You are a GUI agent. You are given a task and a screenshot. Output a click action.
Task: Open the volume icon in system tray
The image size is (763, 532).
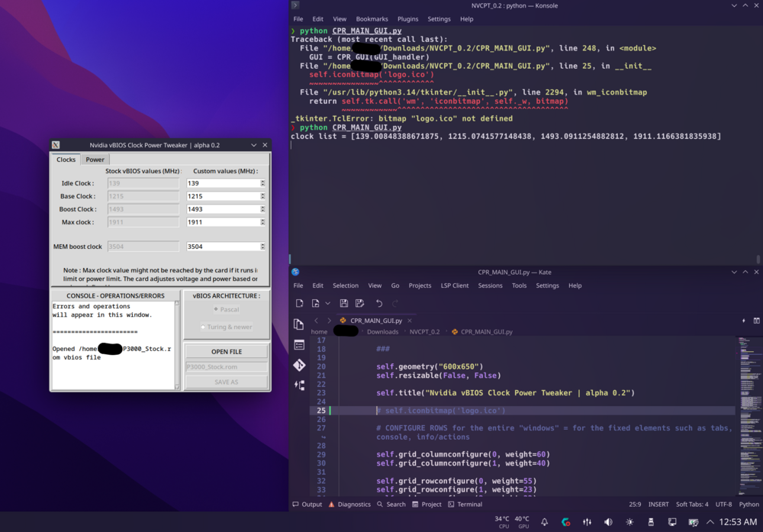coord(608,522)
